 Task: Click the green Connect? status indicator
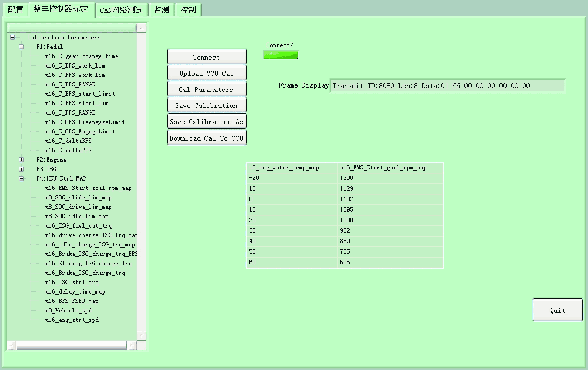280,55
